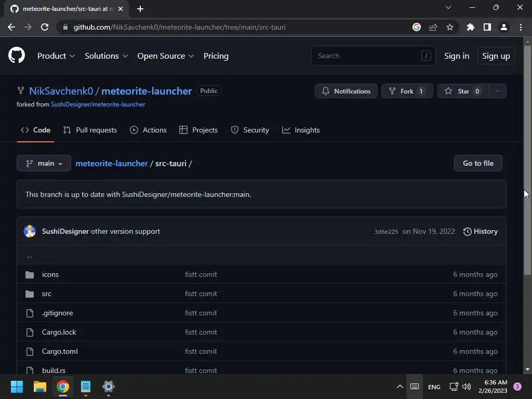
Task: Click the Sign in link
Action: pyautogui.click(x=457, y=56)
